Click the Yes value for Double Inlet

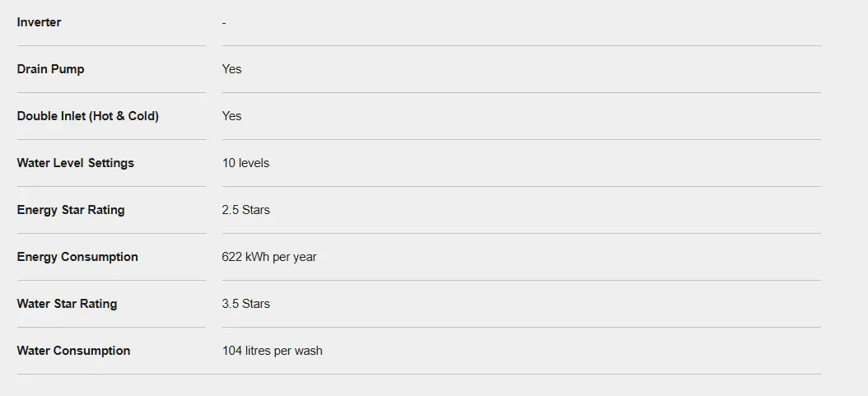coord(231,116)
